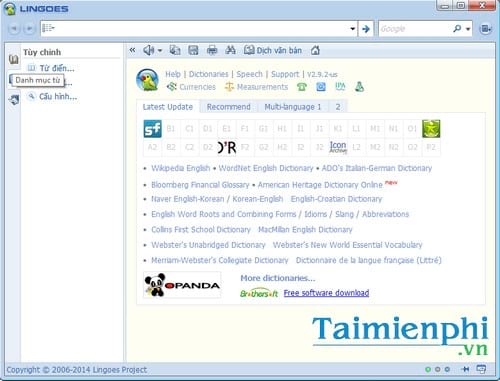Click the forward navigation arrow
This screenshot has width=500, height=381.
pyautogui.click(x=30, y=29)
